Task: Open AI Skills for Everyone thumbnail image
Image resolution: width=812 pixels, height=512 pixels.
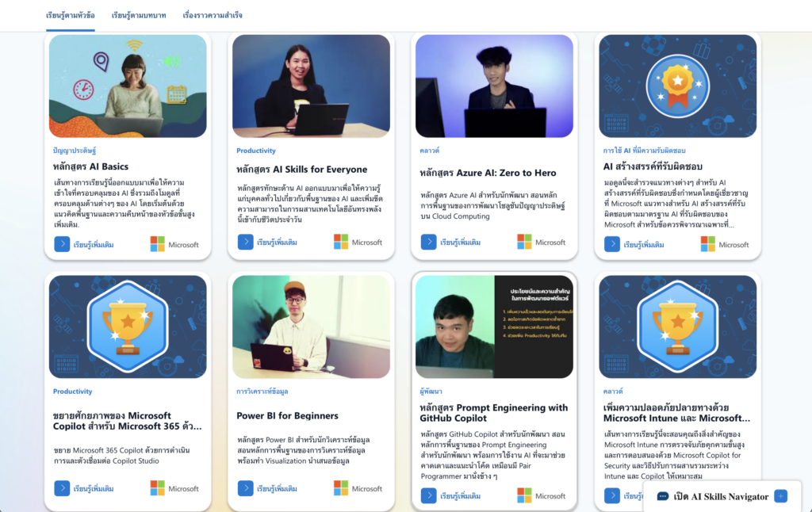Action: [x=311, y=86]
